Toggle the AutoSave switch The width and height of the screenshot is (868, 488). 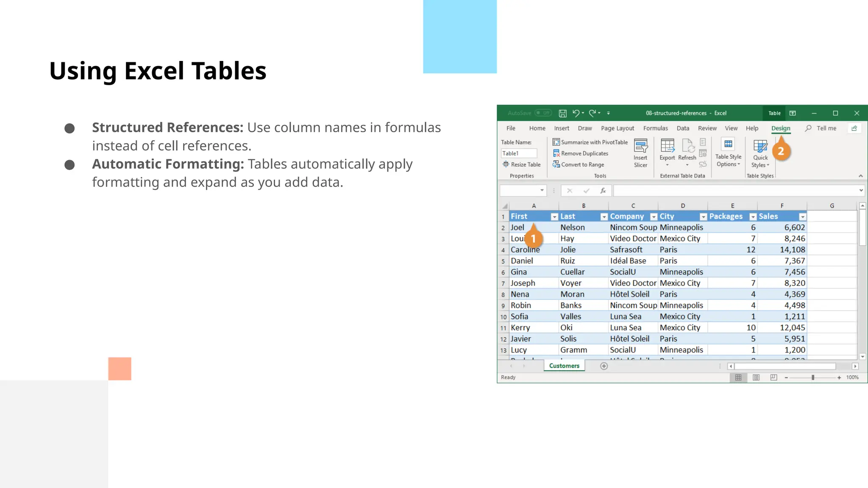(x=543, y=113)
